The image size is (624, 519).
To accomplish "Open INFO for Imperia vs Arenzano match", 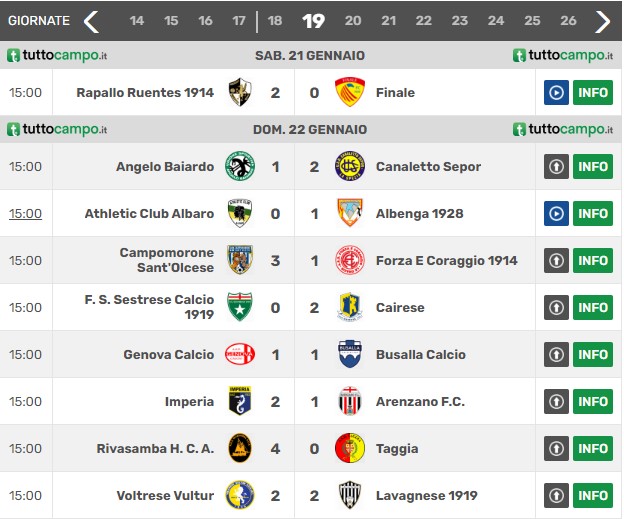I will point(593,401).
